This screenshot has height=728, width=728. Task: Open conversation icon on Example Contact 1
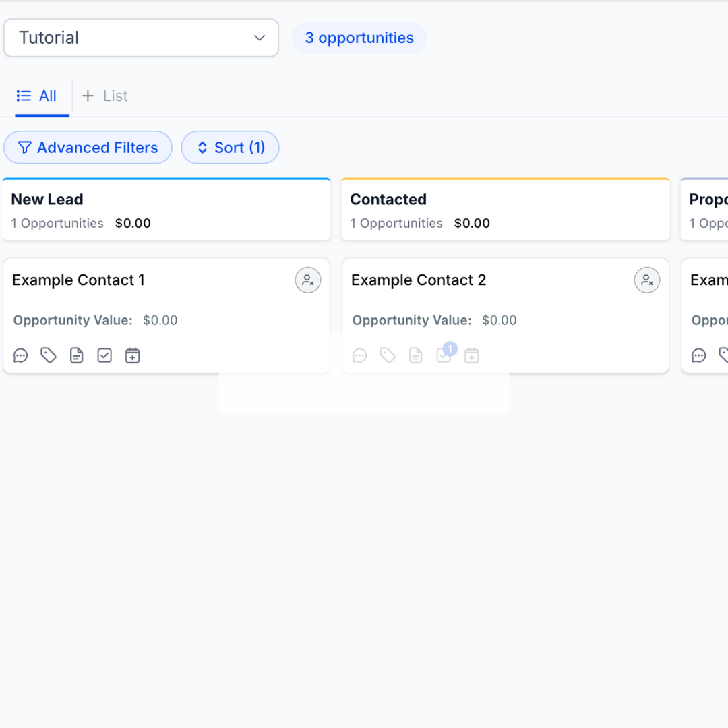pyautogui.click(x=21, y=355)
